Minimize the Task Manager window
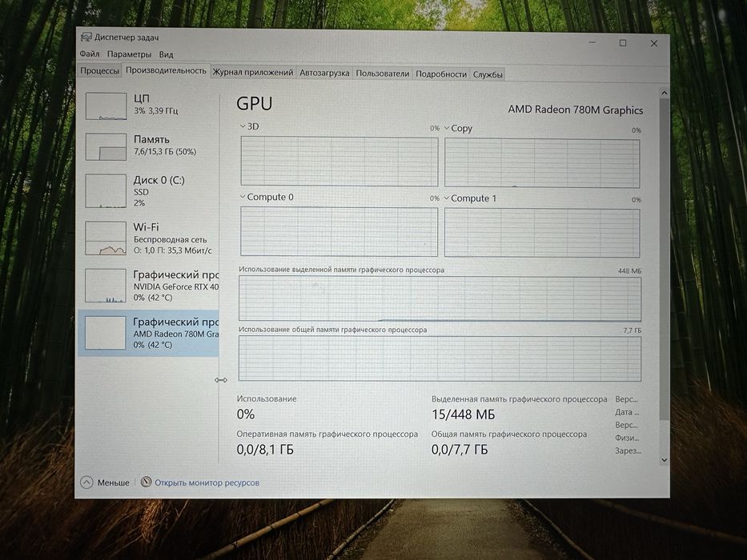The image size is (747, 560). tap(592, 42)
